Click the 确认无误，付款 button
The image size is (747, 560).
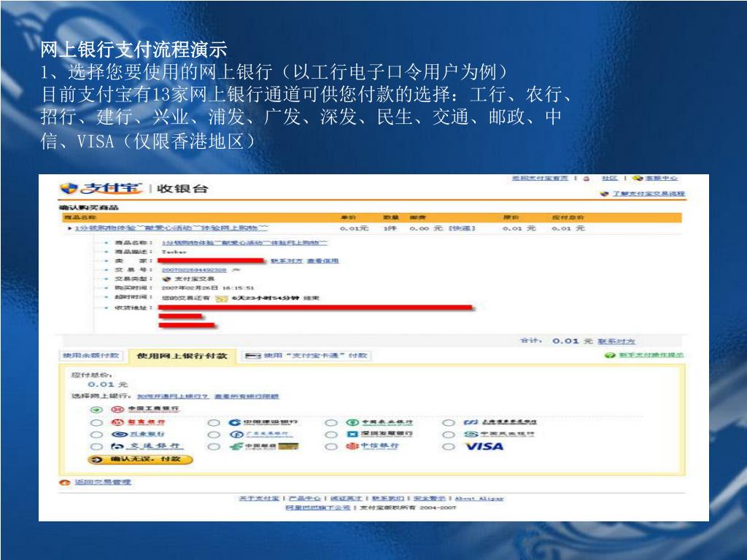click(x=141, y=459)
